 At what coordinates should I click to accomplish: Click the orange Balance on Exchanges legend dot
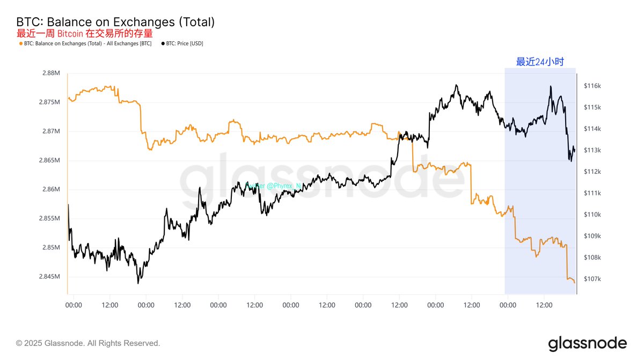(20, 43)
